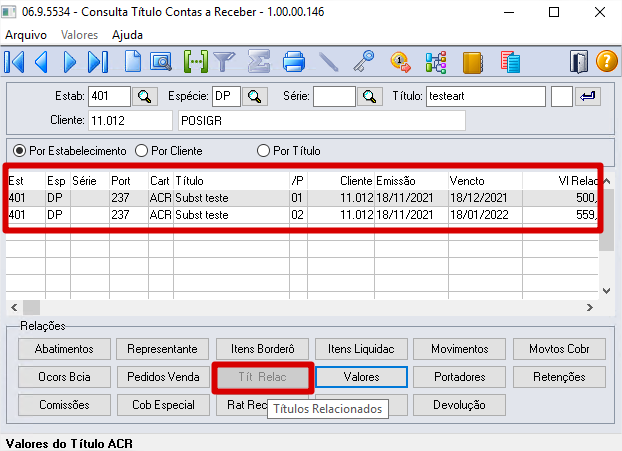Open the search window magnifier toolbar icon

pos(161,61)
